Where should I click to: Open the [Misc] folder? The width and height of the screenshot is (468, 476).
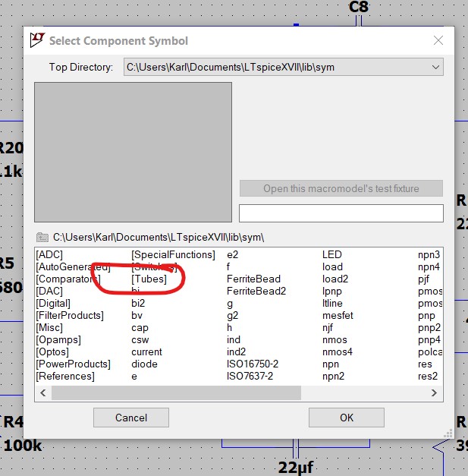point(49,327)
